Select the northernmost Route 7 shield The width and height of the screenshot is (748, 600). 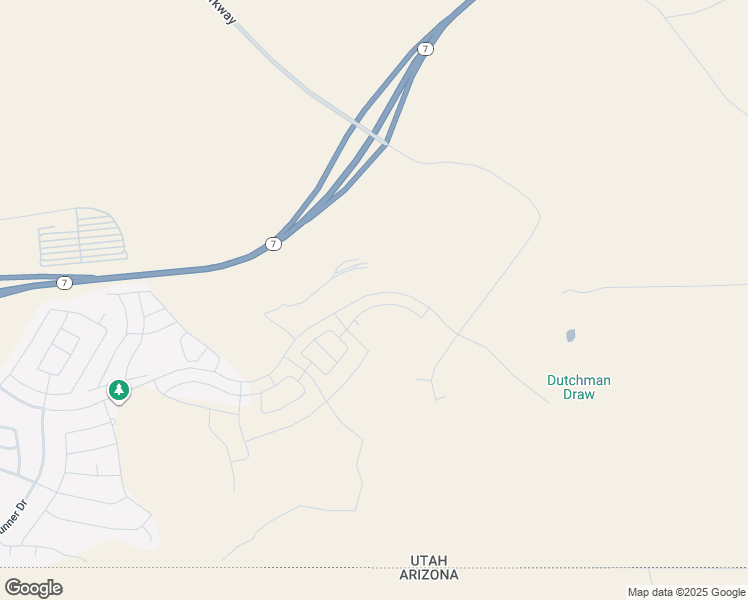pos(425,49)
